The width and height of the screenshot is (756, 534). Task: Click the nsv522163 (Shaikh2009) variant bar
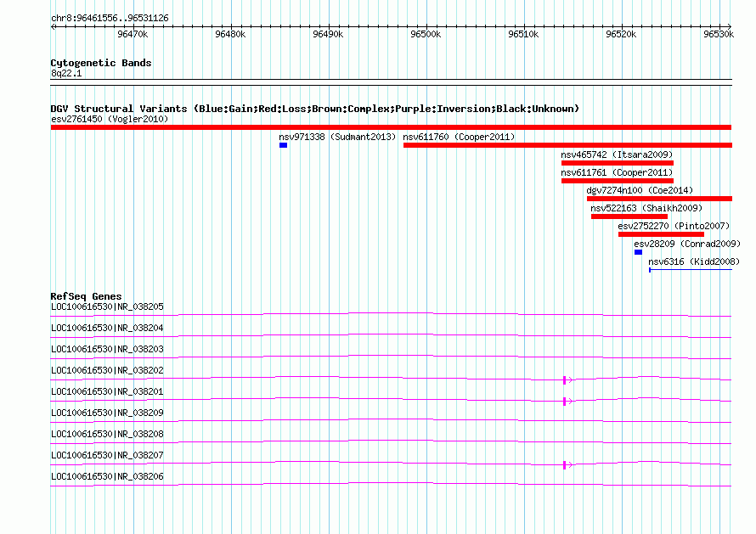629,216
